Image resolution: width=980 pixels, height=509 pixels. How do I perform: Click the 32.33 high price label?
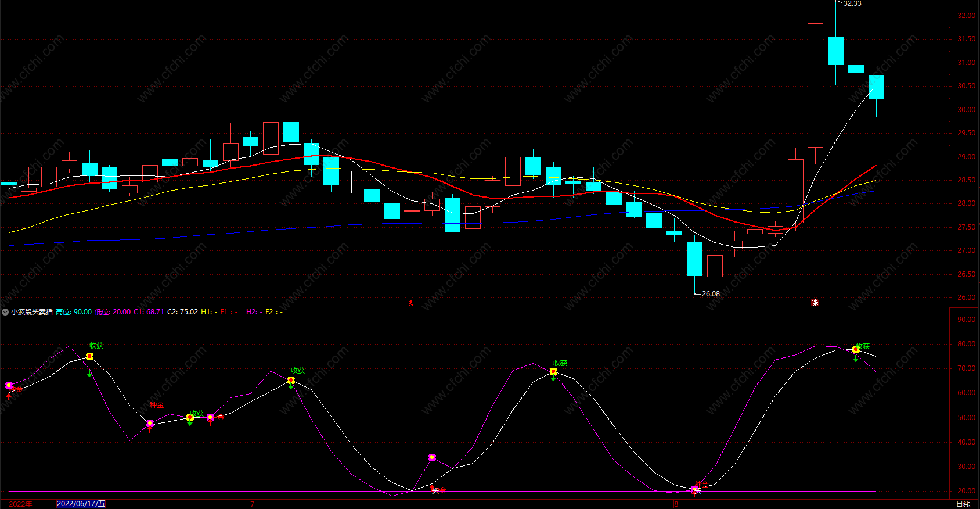[x=852, y=3]
